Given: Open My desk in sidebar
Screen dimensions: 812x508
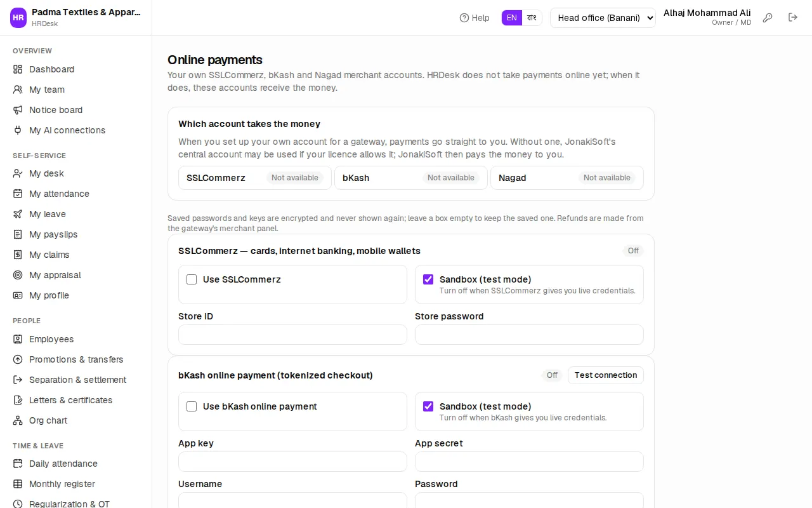Looking at the screenshot, I should 76,173.
